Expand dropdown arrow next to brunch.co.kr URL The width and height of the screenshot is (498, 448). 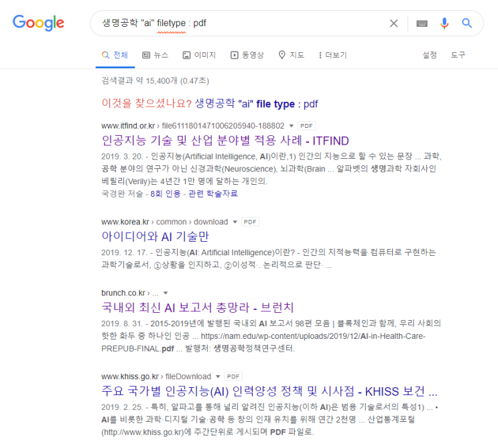166,293
